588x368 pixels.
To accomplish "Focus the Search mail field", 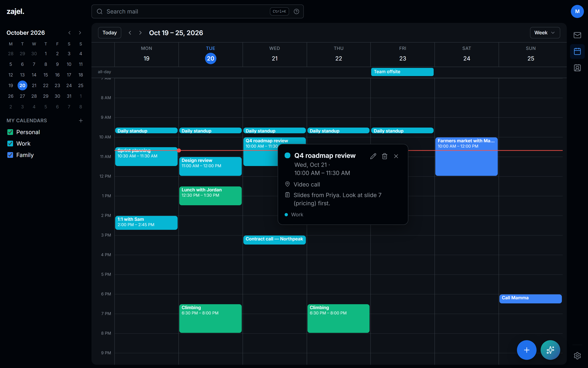I will (197, 11).
